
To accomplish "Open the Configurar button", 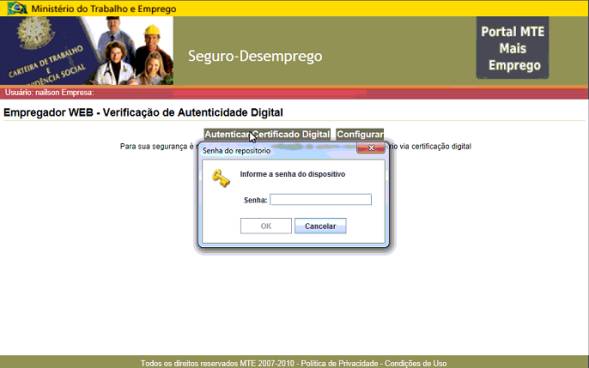I will click(359, 134).
